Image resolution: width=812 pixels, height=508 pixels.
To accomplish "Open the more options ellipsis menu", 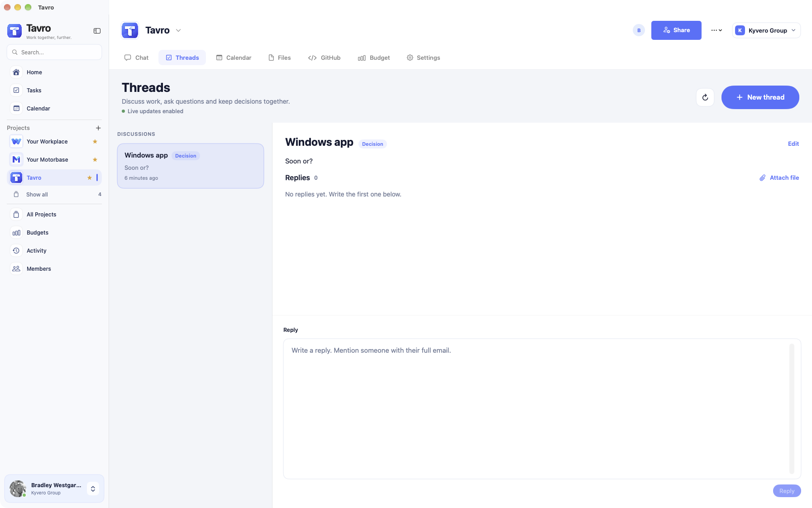I will [x=716, y=30].
